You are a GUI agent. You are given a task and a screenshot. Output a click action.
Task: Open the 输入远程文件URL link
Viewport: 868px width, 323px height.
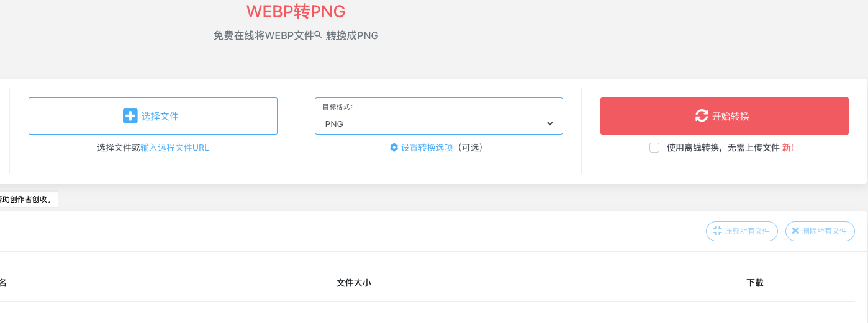point(174,148)
